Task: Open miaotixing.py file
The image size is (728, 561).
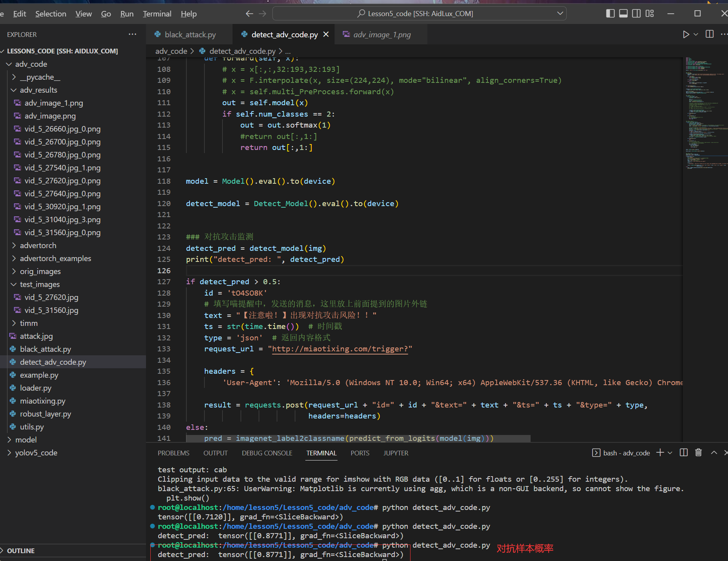Action: (73, 401)
